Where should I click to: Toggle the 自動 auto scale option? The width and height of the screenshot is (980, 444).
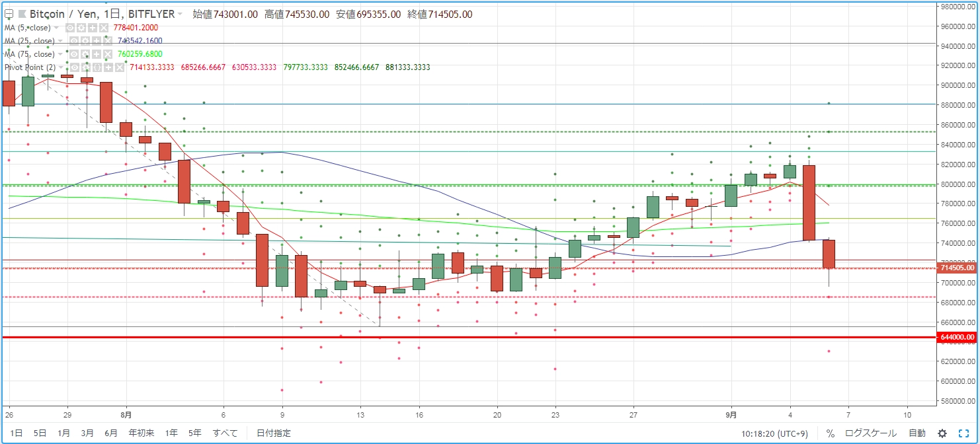click(917, 433)
